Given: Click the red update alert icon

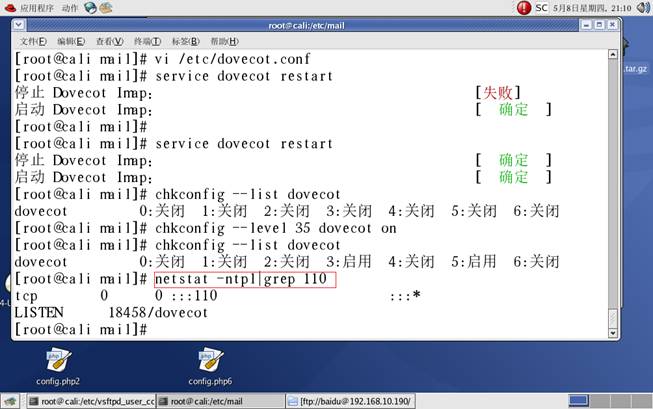Looking at the screenshot, I should coord(524,8).
